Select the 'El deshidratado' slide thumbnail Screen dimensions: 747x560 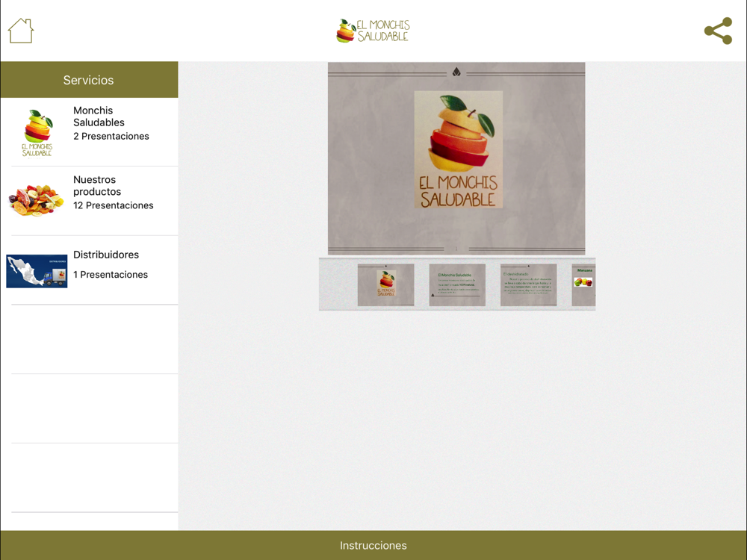[528, 284]
